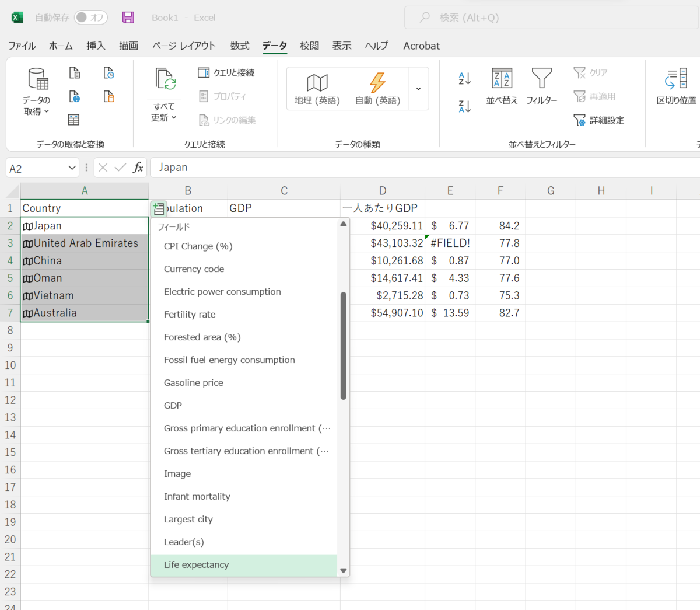Image resolution: width=700 pixels, height=610 pixels.
Task: Select the Gasoline price field
Action: 244,383
